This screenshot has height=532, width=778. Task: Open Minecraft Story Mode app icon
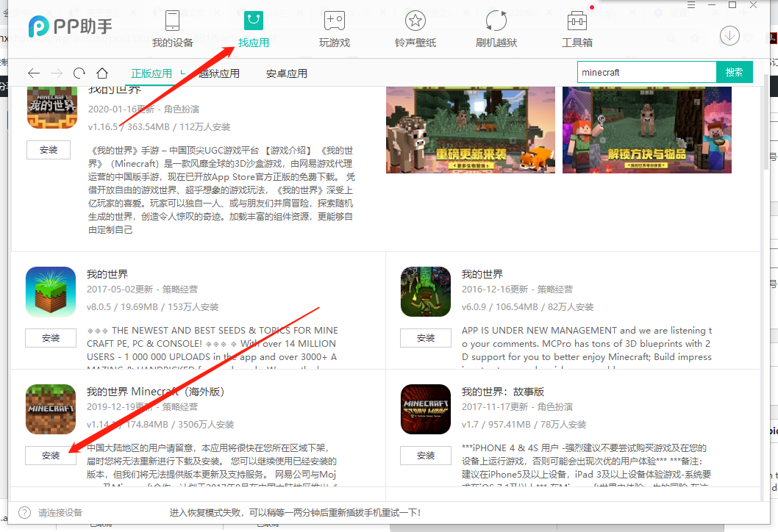426,409
